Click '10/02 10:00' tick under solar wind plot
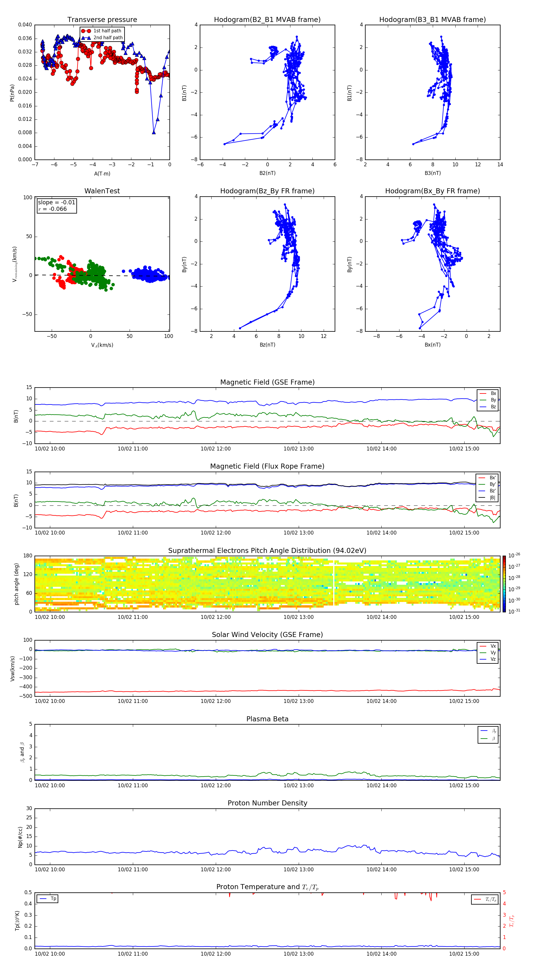Image resolution: width=535 pixels, height=980 pixels. (x=50, y=701)
